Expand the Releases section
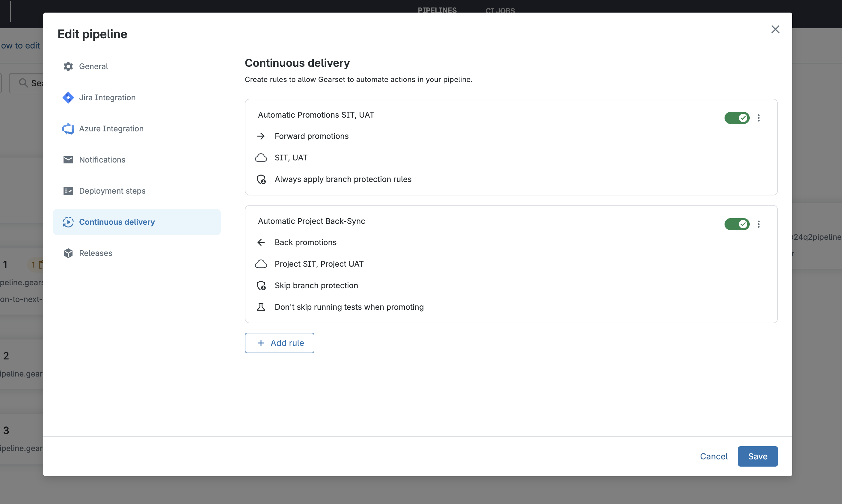842x504 pixels. (x=96, y=253)
